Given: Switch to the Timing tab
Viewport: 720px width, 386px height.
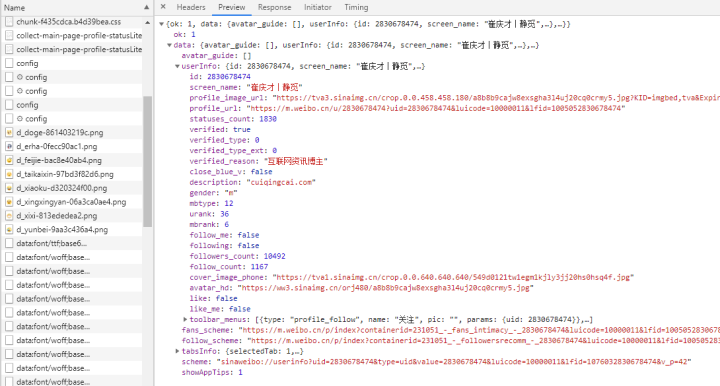Looking at the screenshot, I should click(356, 7).
